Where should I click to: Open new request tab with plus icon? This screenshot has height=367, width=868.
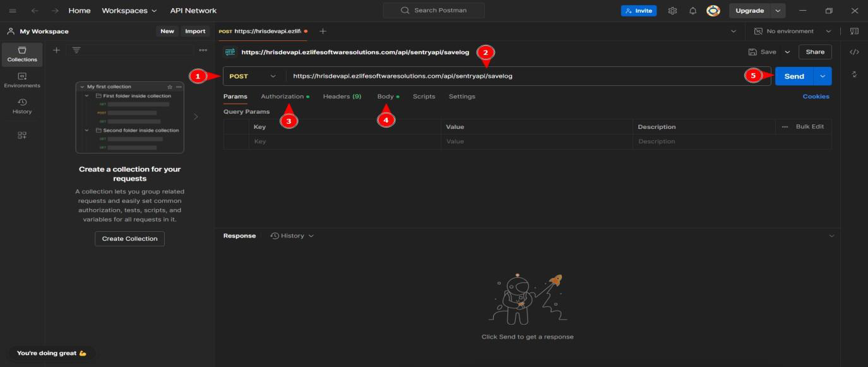[x=323, y=31]
